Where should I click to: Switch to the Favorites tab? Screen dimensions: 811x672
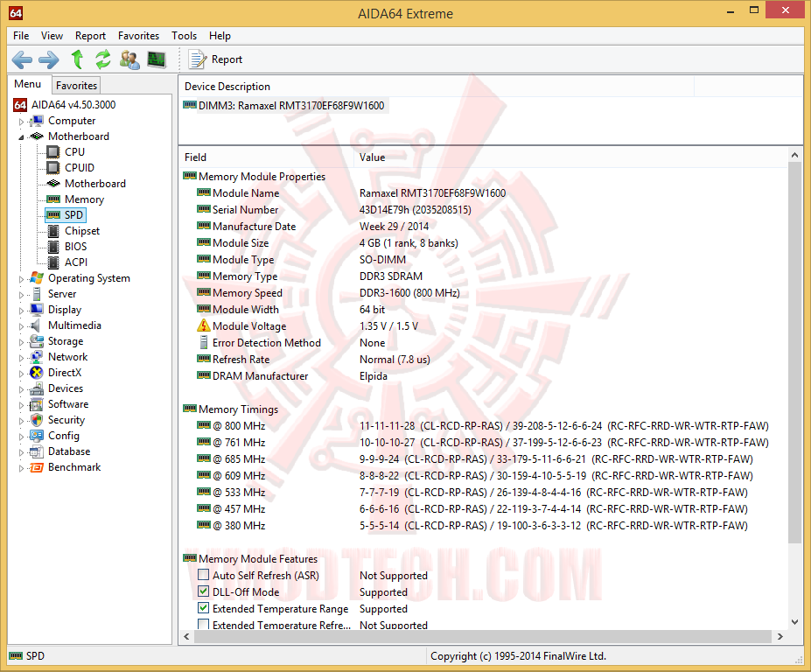tap(76, 86)
